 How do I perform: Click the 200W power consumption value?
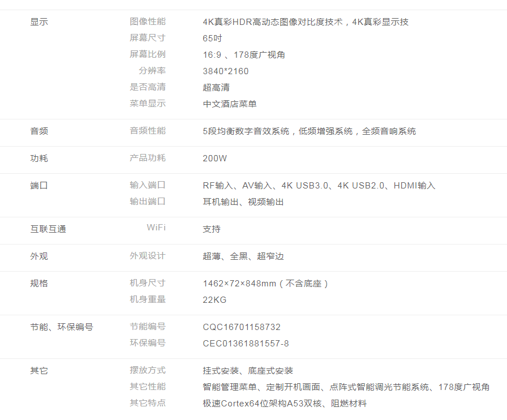coord(214,158)
